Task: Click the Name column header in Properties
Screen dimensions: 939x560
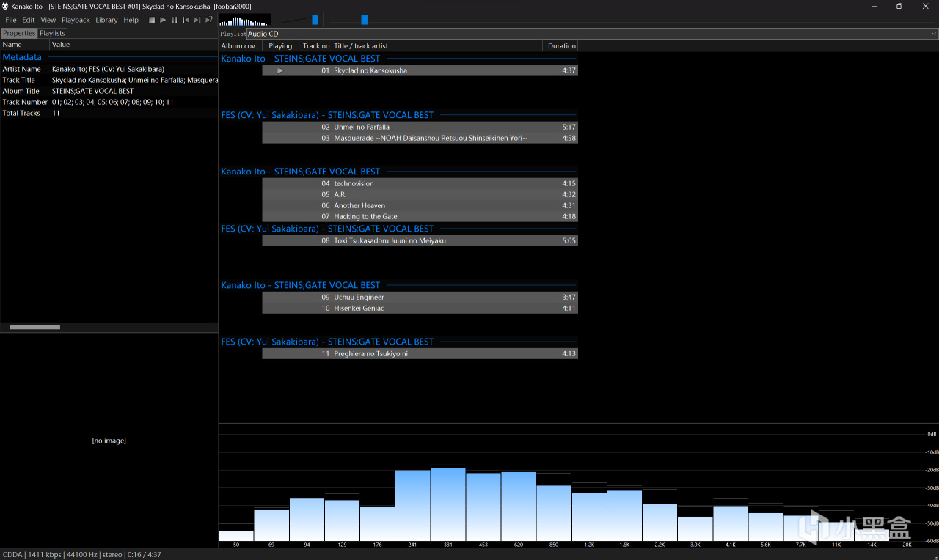Action: click(25, 45)
